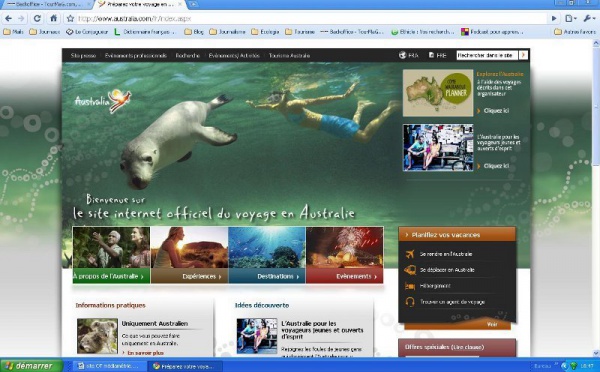Viewport: 600px width, 372px height.
Task: Open the Journalisme bookmark folder
Action: pos(227,32)
